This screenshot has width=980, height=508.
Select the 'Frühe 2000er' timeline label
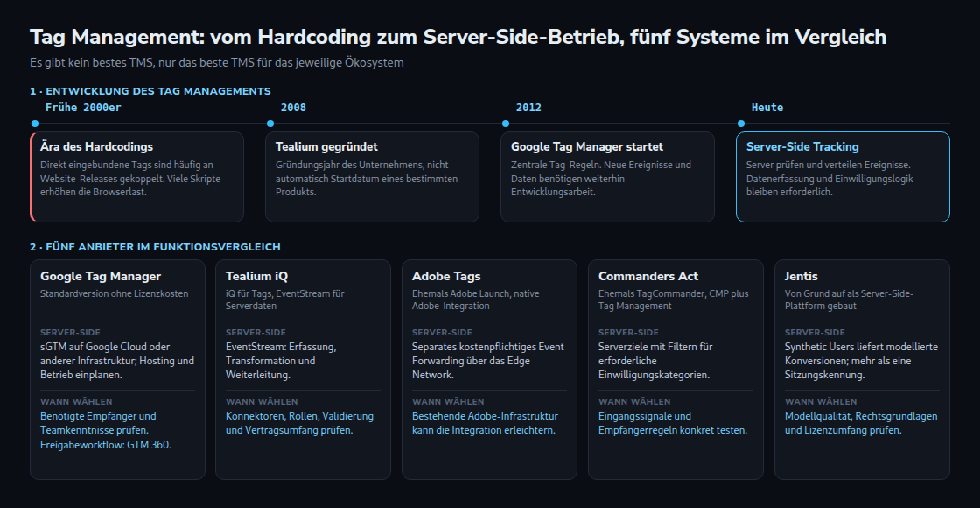(83, 108)
